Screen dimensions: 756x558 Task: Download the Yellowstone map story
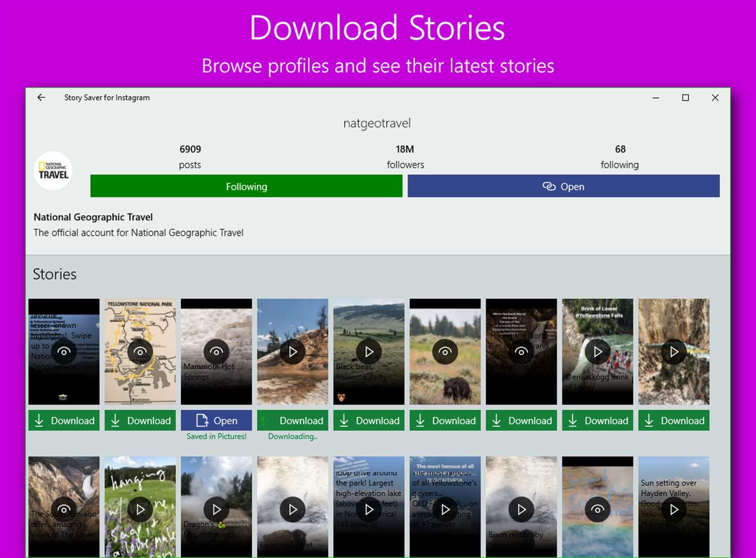coord(140,421)
